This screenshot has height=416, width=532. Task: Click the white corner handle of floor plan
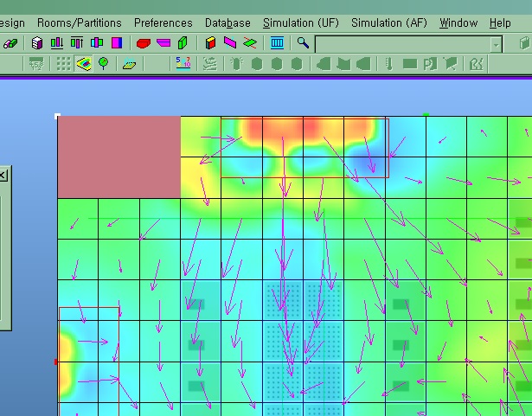click(57, 117)
